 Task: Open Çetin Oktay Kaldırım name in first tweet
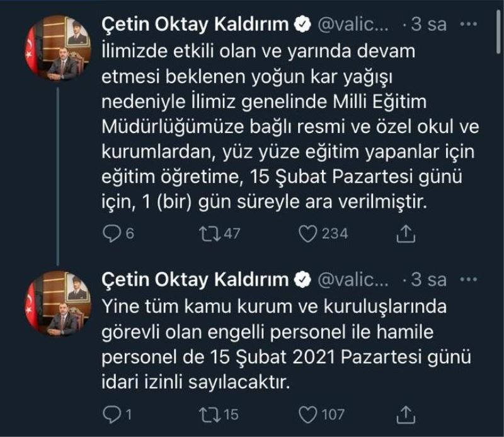pos(195,25)
